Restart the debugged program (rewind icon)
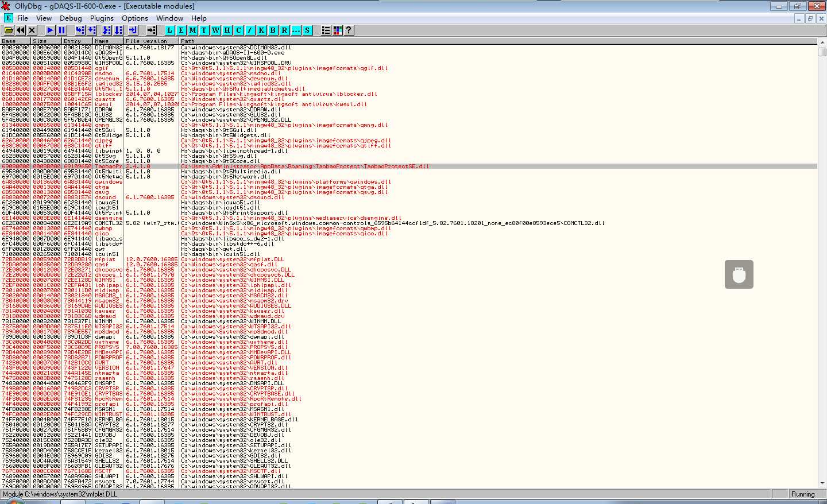 point(21,30)
